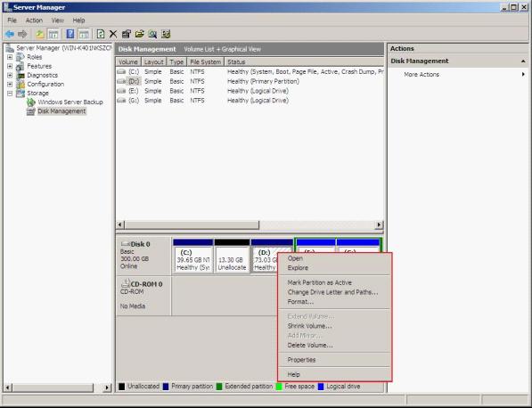Select the Disk 0 label block
This screenshot has height=408, width=532.
[x=143, y=256]
